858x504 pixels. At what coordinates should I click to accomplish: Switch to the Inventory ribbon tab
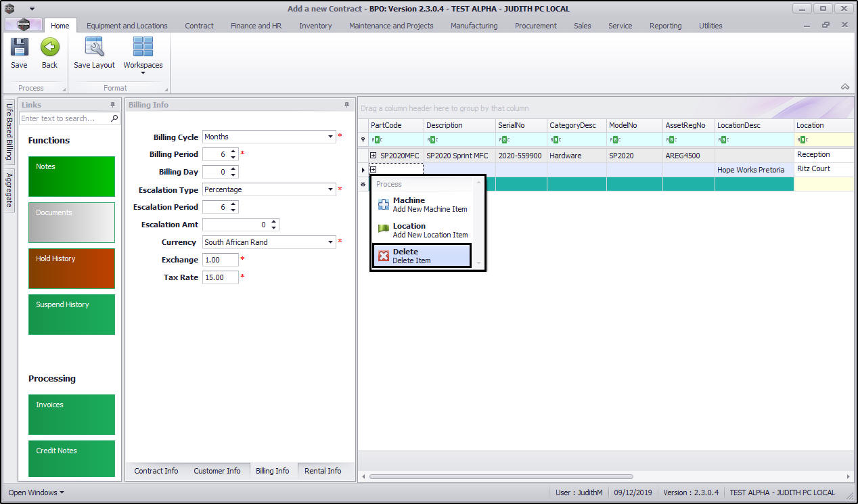tap(315, 26)
